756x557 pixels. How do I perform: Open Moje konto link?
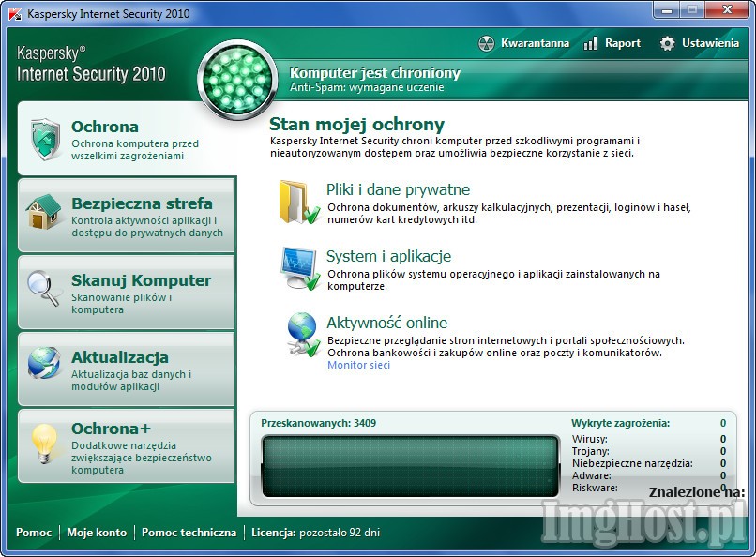tap(97, 533)
